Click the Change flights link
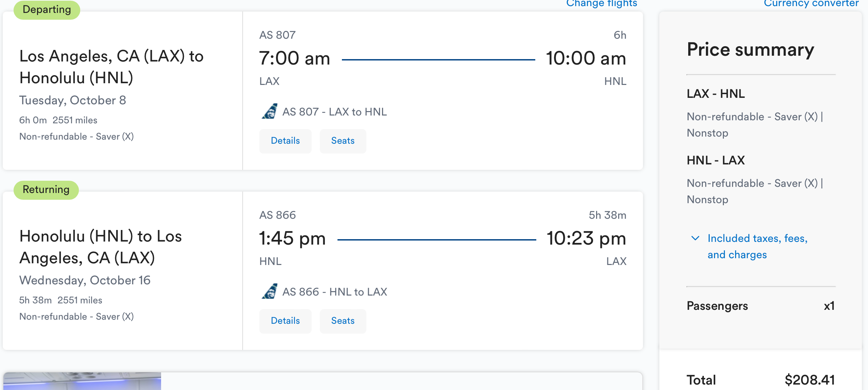The width and height of the screenshot is (868, 390). [x=601, y=3]
